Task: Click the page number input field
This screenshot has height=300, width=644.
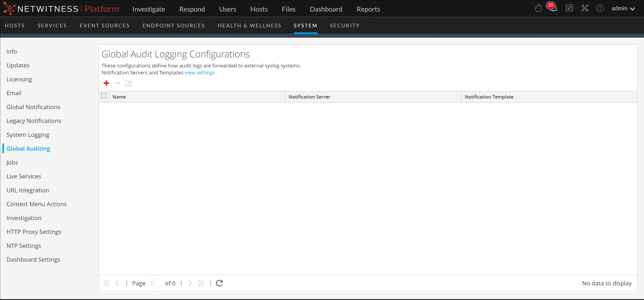Action: pos(155,283)
